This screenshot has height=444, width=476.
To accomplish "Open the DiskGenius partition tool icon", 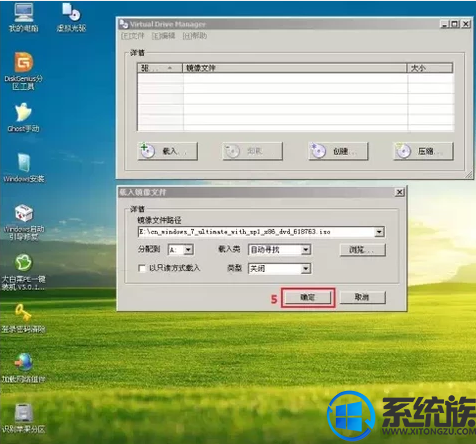I will [x=23, y=62].
